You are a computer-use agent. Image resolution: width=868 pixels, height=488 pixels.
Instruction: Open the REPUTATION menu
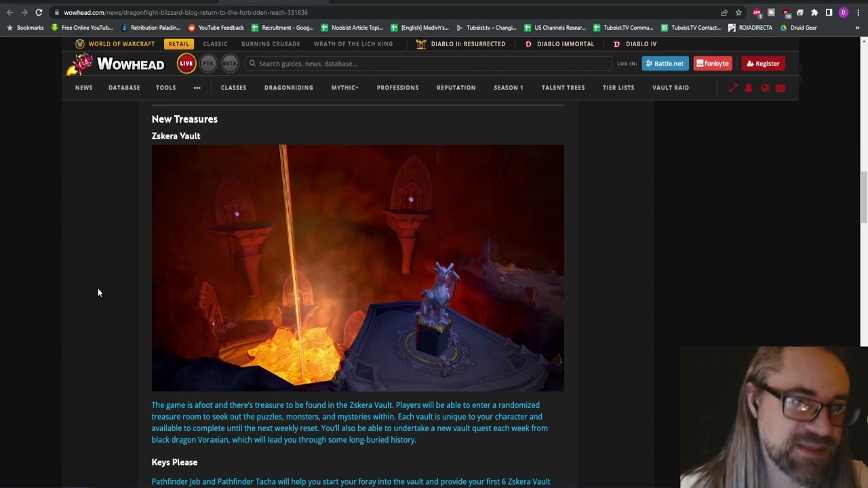pos(456,87)
